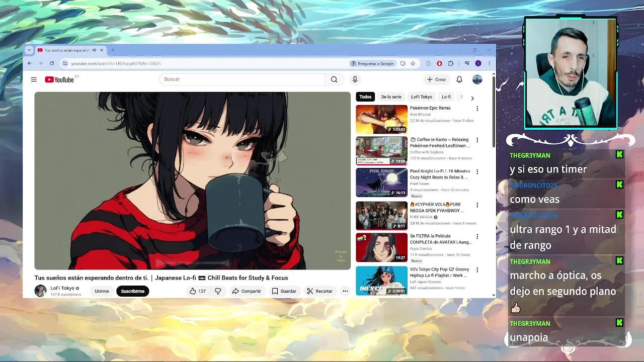
Task: Go back with the browser back arrow
Action: pos(30,63)
